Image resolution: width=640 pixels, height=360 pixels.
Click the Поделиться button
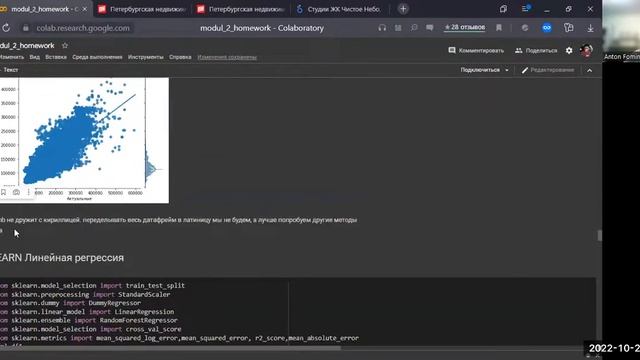536,51
